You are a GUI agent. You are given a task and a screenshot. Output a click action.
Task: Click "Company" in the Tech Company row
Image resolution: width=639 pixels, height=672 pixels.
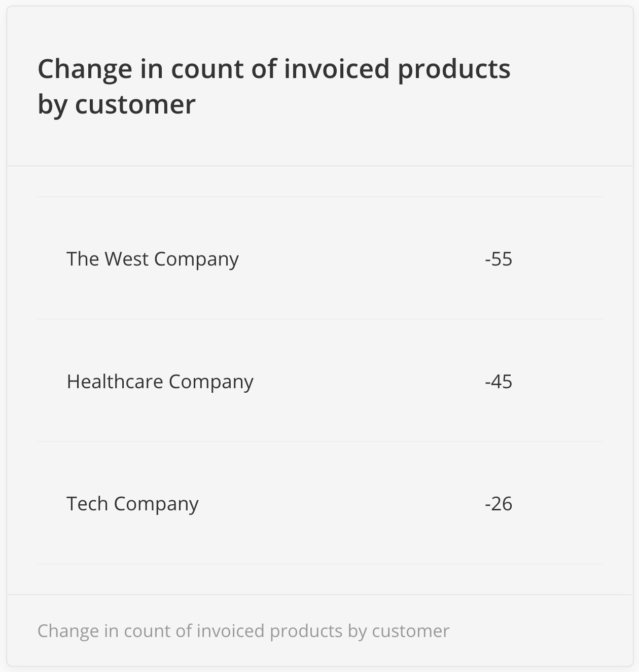click(156, 504)
